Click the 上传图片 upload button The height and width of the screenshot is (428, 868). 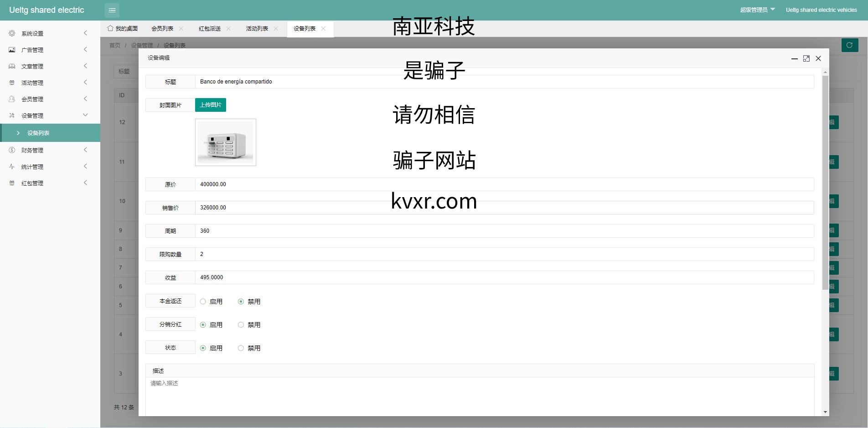tap(211, 105)
